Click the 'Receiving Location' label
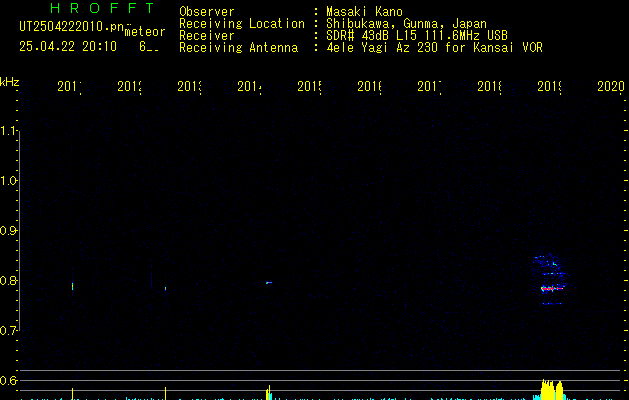Screen dimensions: 629x400 tap(242, 24)
